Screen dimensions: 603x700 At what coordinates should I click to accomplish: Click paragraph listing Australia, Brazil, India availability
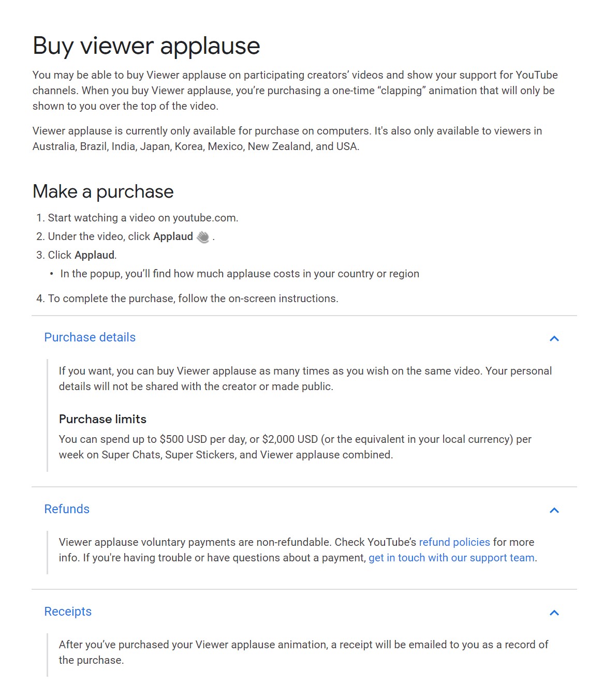coord(287,139)
